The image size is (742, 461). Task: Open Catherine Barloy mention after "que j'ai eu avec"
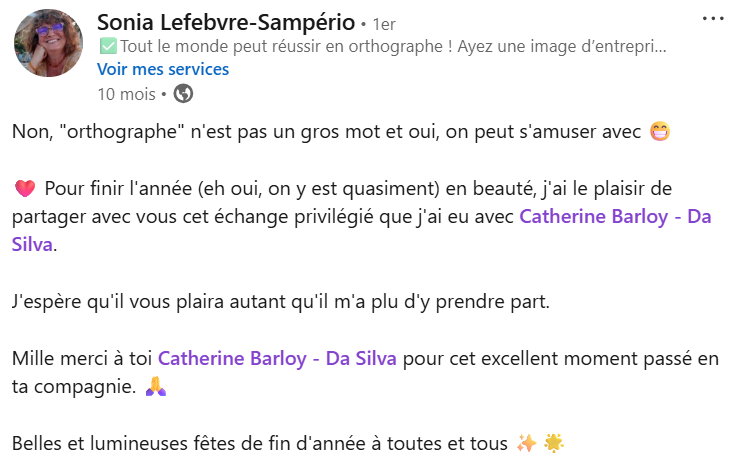[615, 216]
